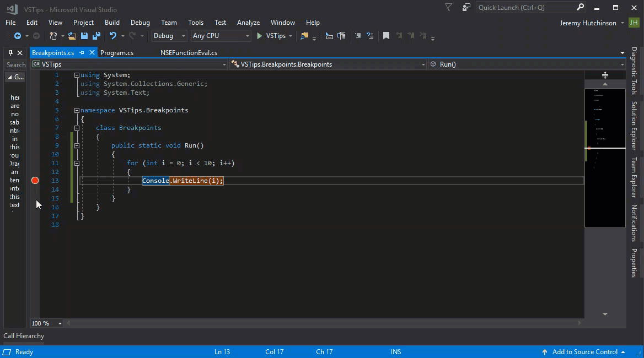Collapse the Breakpoints class with its minus box
The height and width of the screenshot is (358, 644).
[77, 127]
